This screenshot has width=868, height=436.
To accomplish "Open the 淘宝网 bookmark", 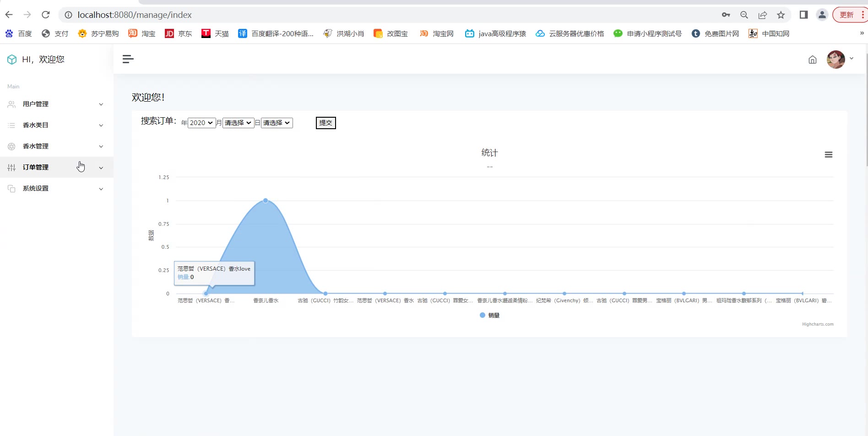I will pos(437,33).
